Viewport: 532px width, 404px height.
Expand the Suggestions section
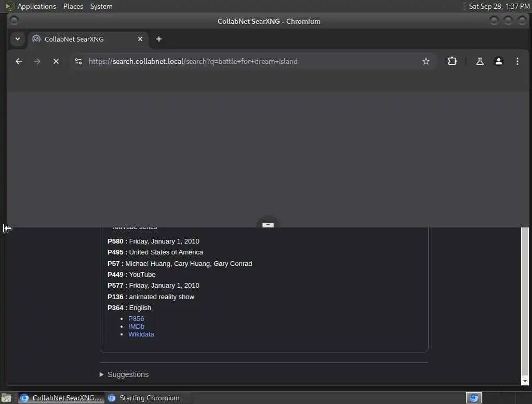click(125, 374)
